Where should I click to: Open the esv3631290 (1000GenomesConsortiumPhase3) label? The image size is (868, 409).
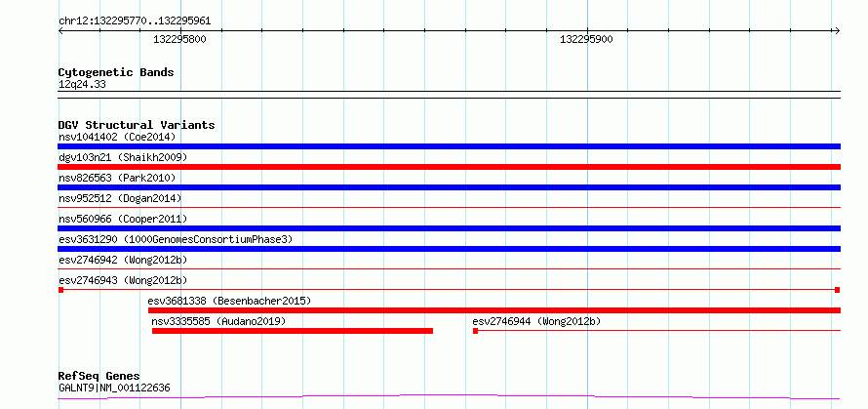pyautogui.click(x=175, y=239)
